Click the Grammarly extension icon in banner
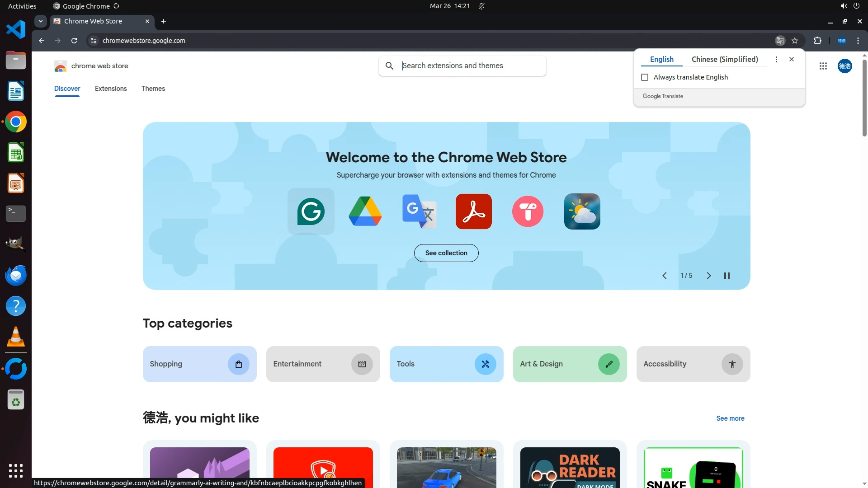Screen dimensions: 868x488 pos(311,211)
